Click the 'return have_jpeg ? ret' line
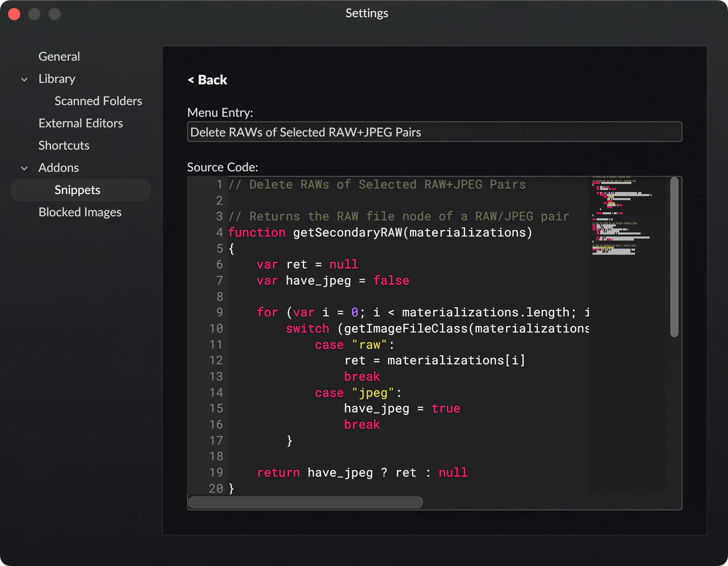This screenshot has height=566, width=728. 362,473
